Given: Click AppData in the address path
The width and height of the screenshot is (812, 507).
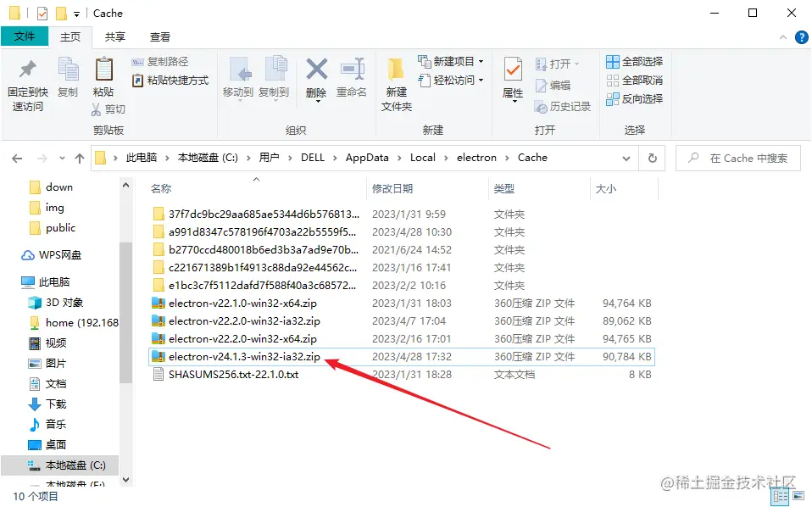Looking at the screenshot, I should (367, 158).
